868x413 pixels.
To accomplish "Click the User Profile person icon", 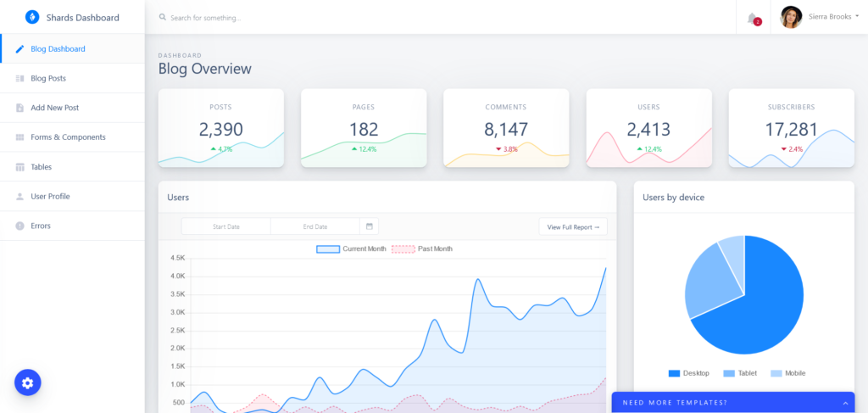I will tap(20, 197).
